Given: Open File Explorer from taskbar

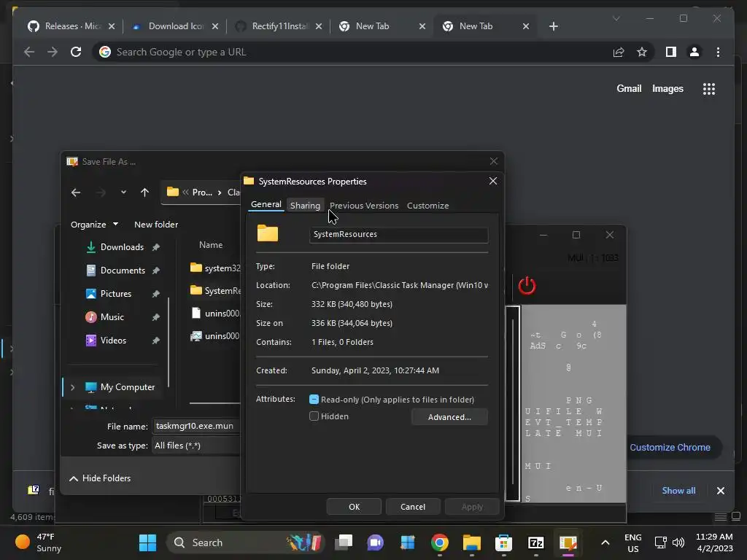Looking at the screenshot, I should pos(472,542).
